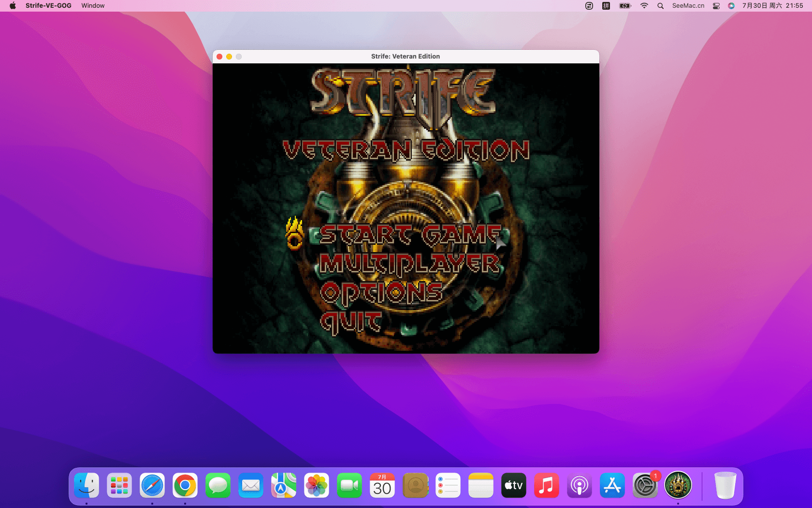Open Podcasts from the Dock
This screenshot has width=812, height=508.
tap(580, 485)
